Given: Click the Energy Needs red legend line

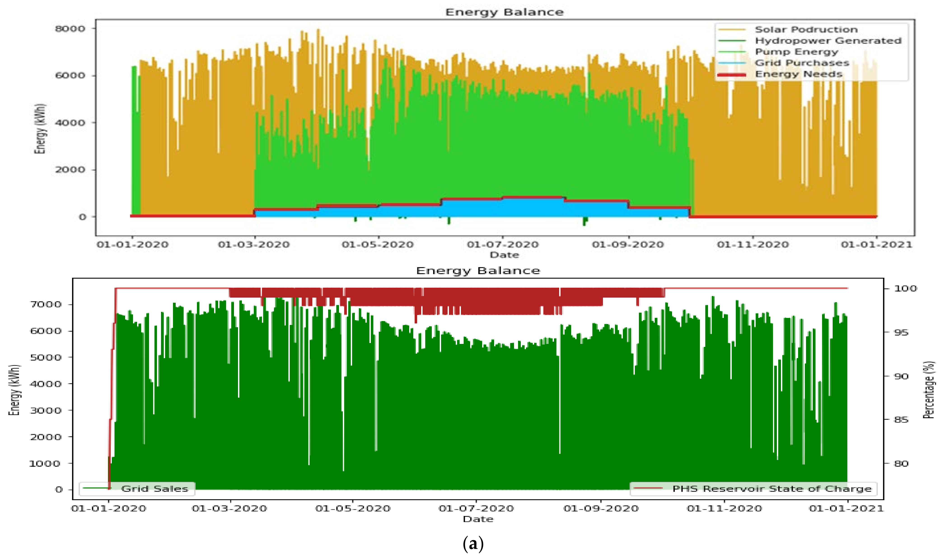Looking at the screenshot, I should click(x=731, y=74).
